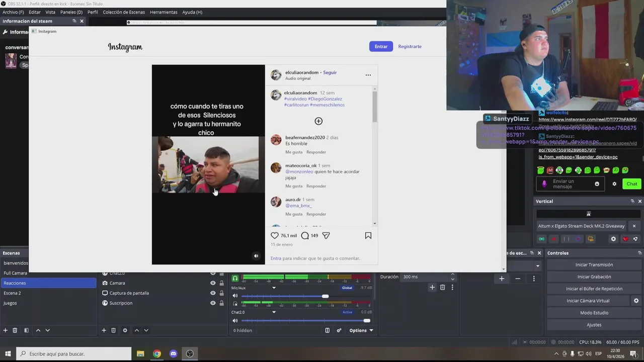Open Ajustes settings button
The width and height of the screenshot is (644, 362).
point(594,325)
